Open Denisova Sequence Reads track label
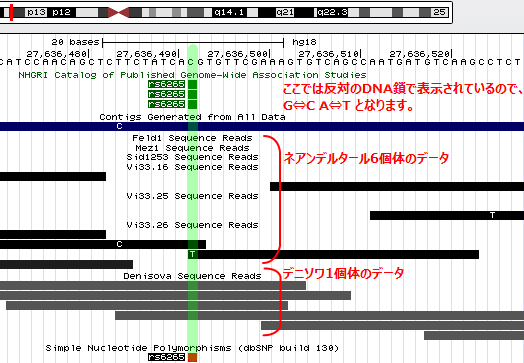The image size is (524, 363). [x=192, y=276]
